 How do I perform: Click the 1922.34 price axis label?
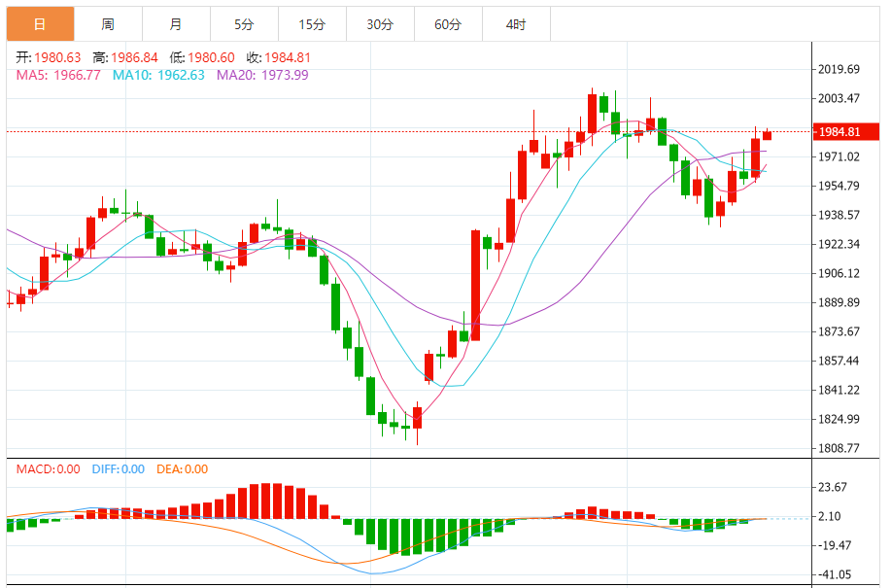(839, 244)
